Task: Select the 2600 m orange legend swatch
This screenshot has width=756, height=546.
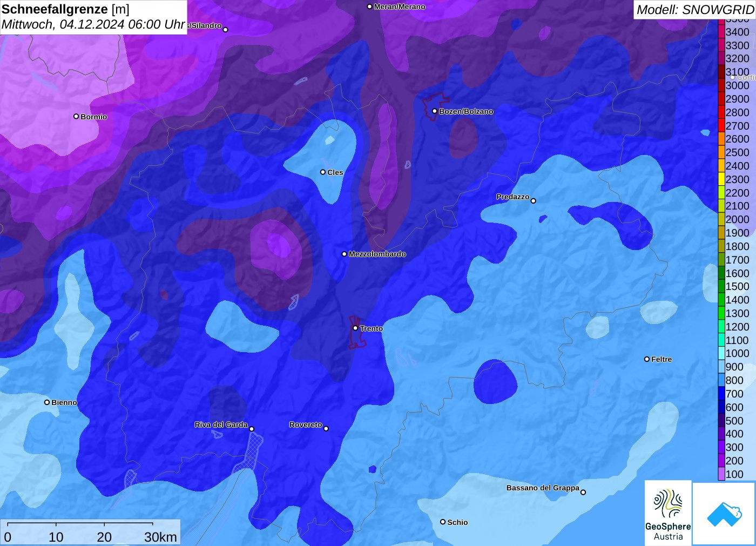Action: [721, 139]
